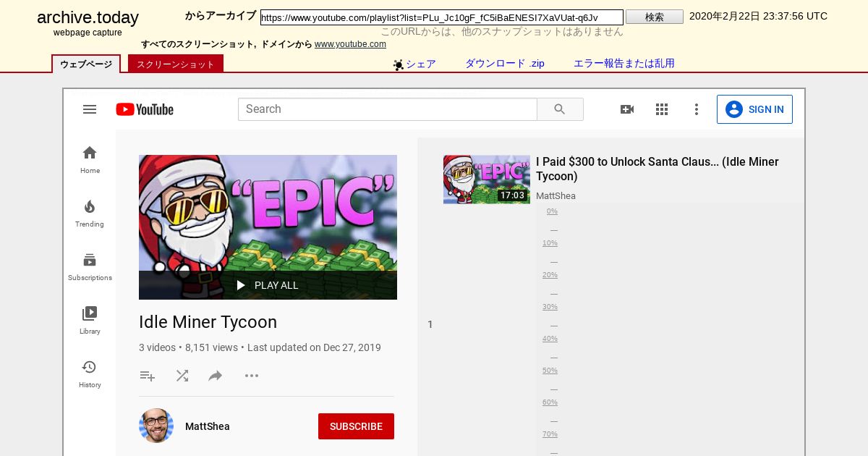Open playlist more options ellipsis
868x456 pixels.
[x=252, y=376]
